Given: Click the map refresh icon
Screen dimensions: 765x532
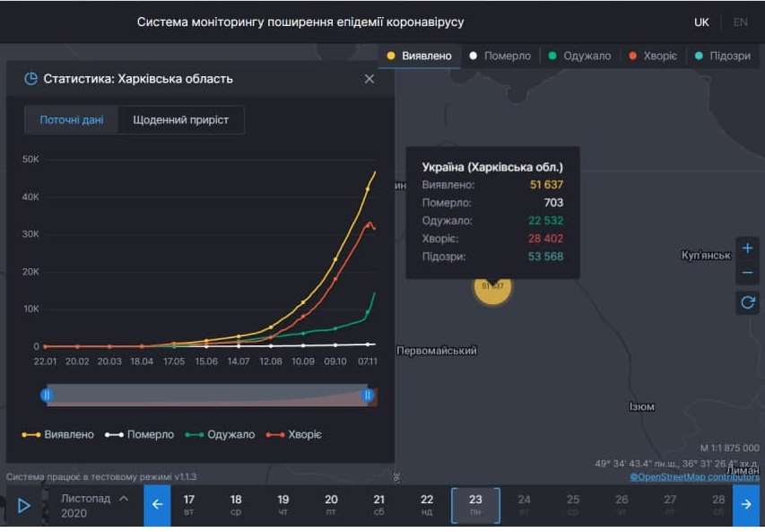Looking at the screenshot, I should (747, 303).
